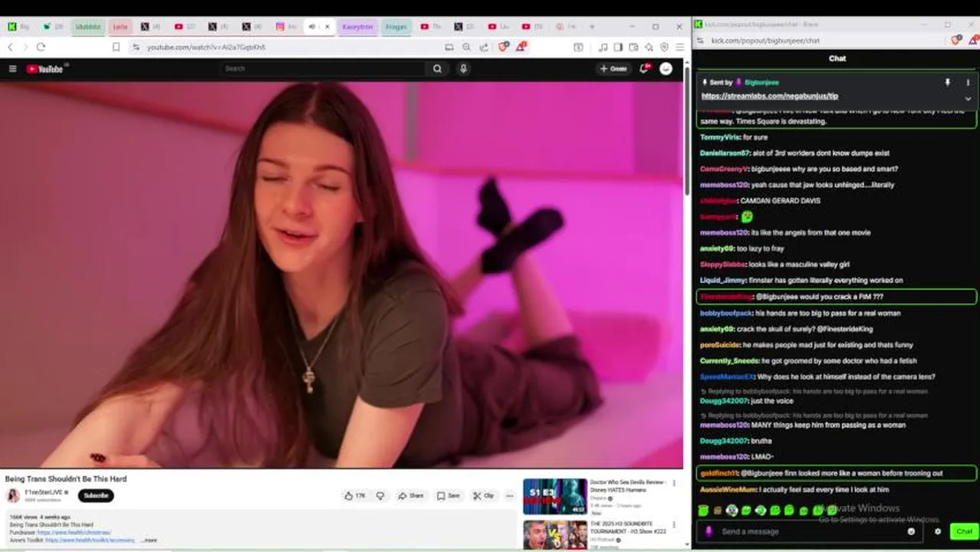The image size is (980, 552).
Task: Share this page via address bar icon
Action: [x=484, y=47]
